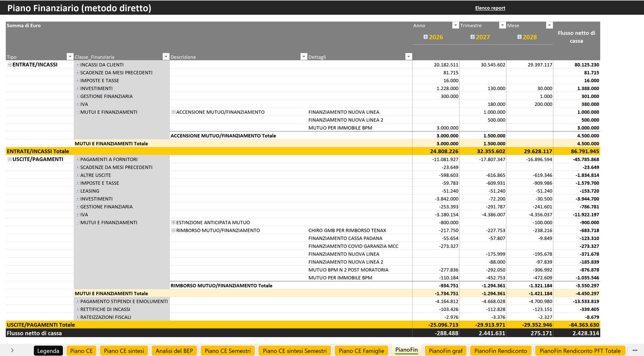Expand GESTIONE FINANZIARIA under uscite
The image size is (644, 356).
coord(78,207)
